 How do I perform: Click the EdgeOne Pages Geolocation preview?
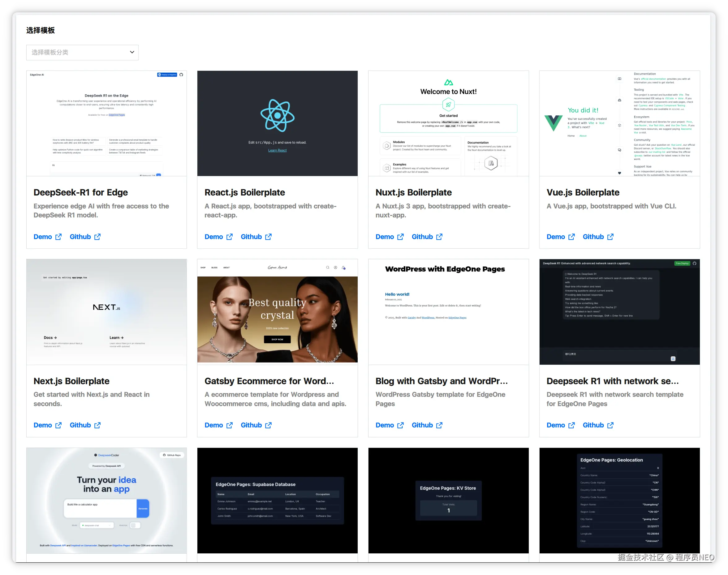click(x=620, y=500)
